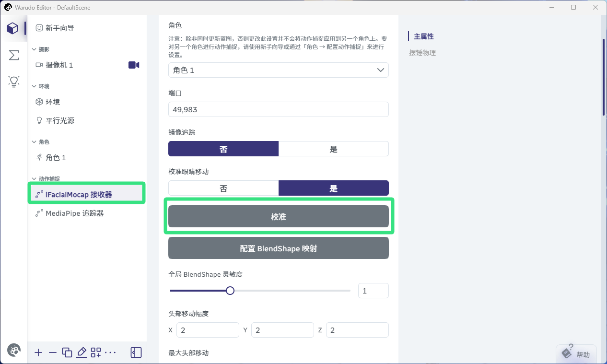This screenshot has height=364, width=607.
Task: Minimize the Warudo Editor window
Action: (x=551, y=7)
